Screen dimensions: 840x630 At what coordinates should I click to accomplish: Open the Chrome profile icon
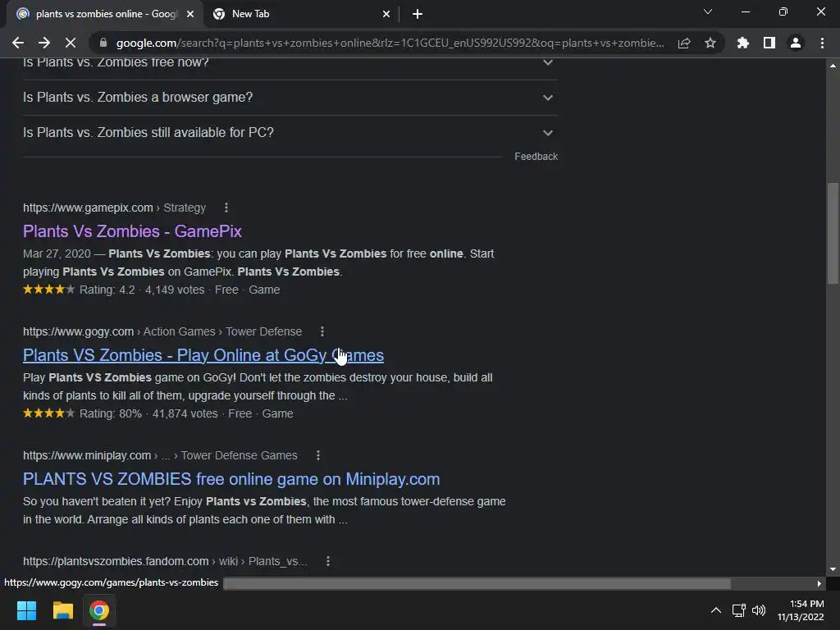coord(796,43)
